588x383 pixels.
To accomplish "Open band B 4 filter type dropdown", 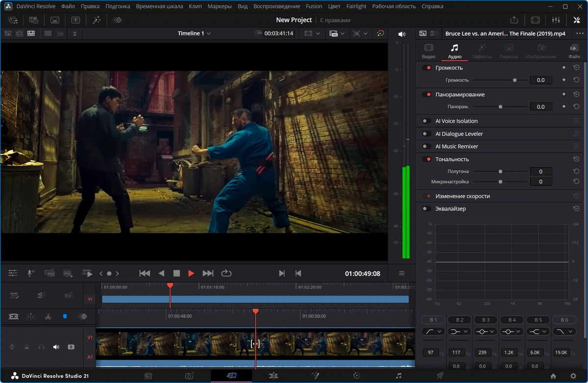I will [512, 332].
